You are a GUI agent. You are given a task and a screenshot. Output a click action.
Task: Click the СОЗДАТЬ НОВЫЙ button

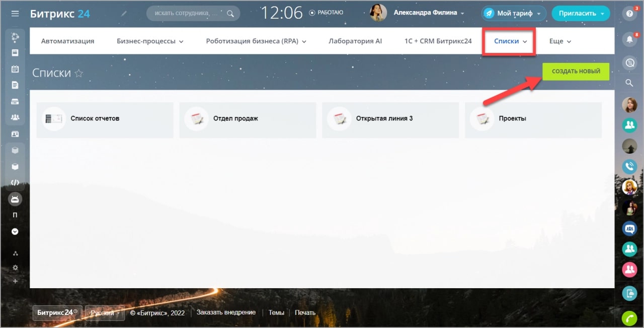(x=576, y=72)
